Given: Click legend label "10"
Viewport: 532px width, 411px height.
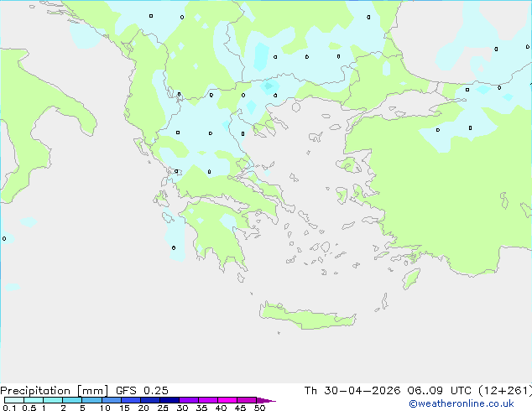Looking at the screenshot, I should (105, 408).
